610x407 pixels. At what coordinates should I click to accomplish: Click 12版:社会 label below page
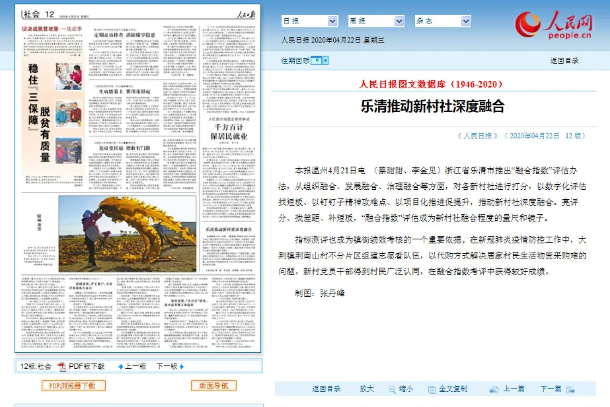coord(35,366)
